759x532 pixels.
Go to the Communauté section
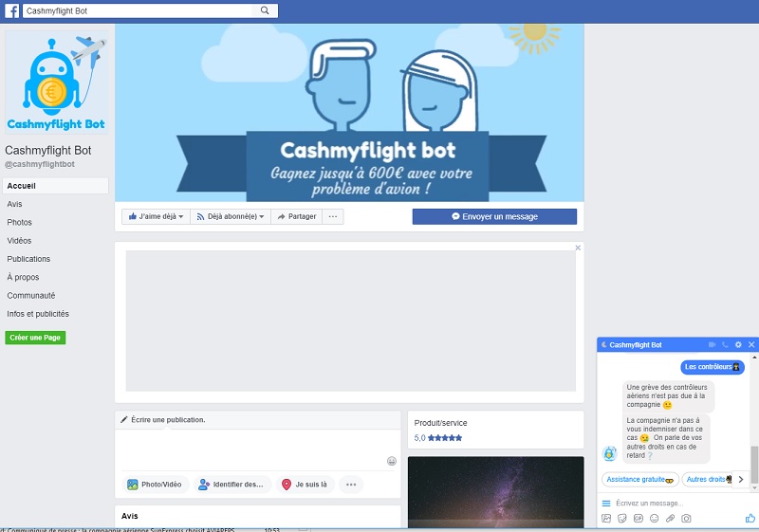tap(30, 296)
